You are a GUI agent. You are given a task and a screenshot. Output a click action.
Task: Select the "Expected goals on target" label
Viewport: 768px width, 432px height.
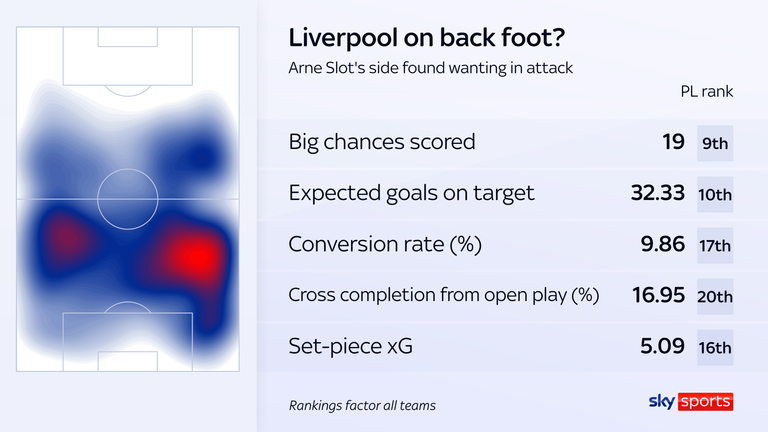pyautogui.click(x=412, y=193)
